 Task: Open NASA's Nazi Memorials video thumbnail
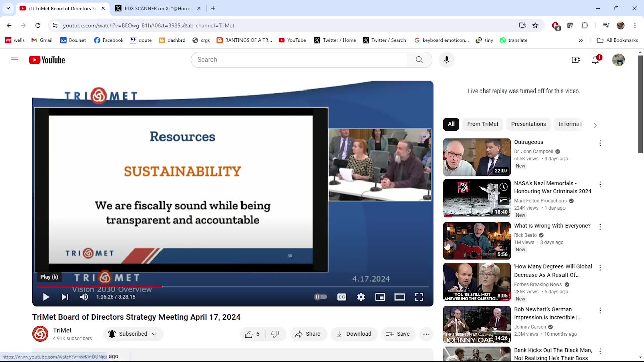tap(477, 199)
